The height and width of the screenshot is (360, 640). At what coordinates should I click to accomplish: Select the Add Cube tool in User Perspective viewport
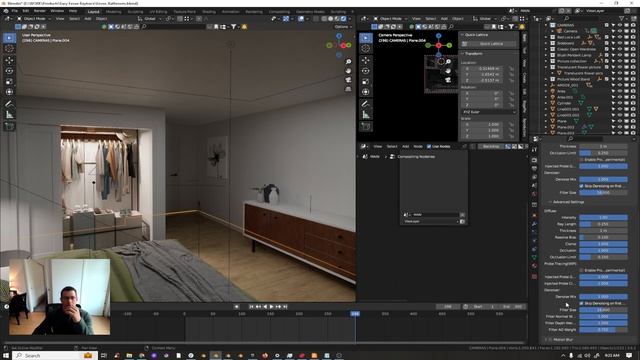pos(9,127)
